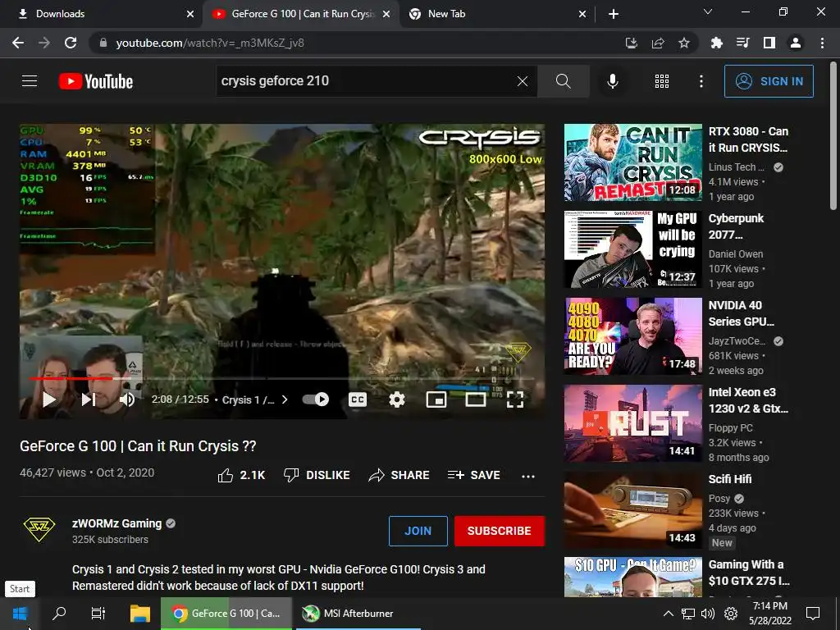Run the search with the magnifier button
Screen dimensions: 840x630
coord(563,81)
